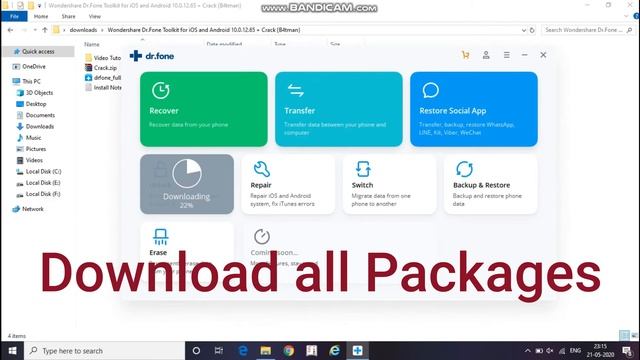Open the taskbar clock and date
Screen dimensions: 640x360
point(600,351)
